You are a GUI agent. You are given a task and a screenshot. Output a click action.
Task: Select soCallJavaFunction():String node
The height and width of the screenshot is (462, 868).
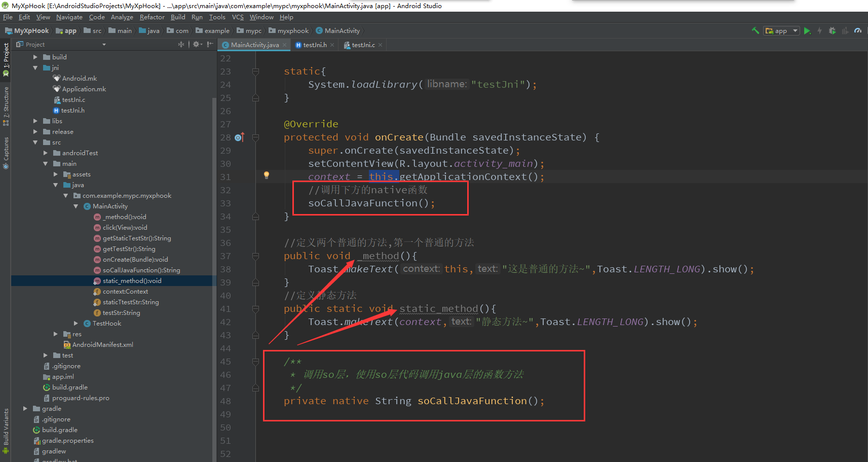coord(141,270)
